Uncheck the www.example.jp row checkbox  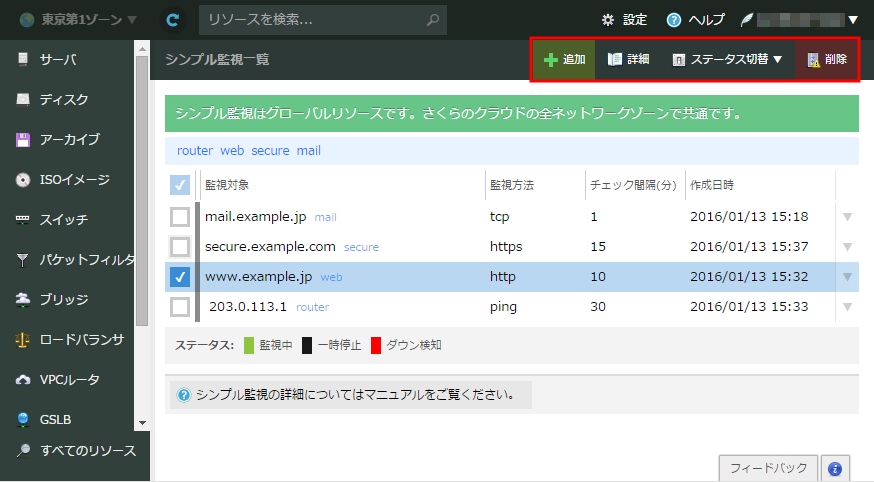pyautogui.click(x=180, y=277)
